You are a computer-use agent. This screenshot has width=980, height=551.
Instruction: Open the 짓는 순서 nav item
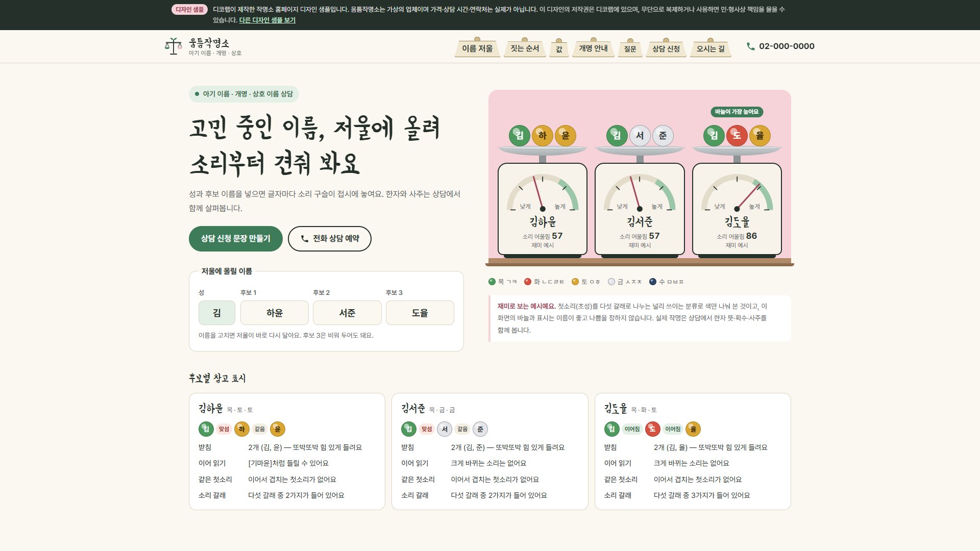pos(525,48)
